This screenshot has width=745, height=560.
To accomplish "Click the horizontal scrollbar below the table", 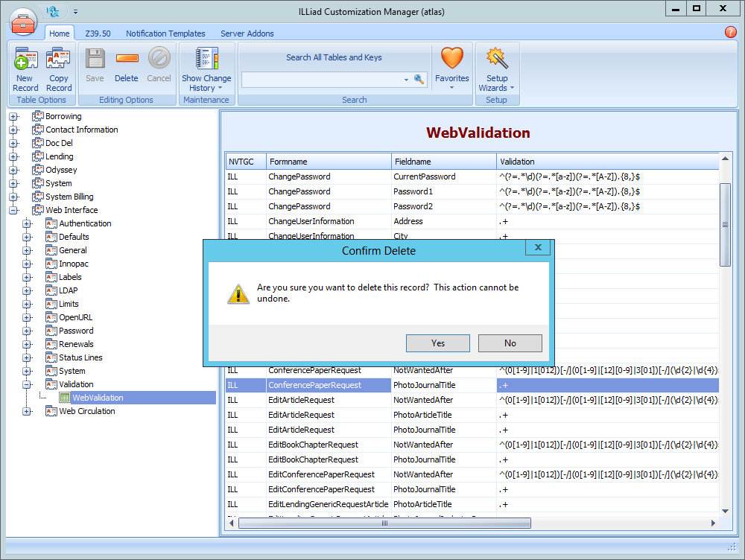I will (x=384, y=524).
